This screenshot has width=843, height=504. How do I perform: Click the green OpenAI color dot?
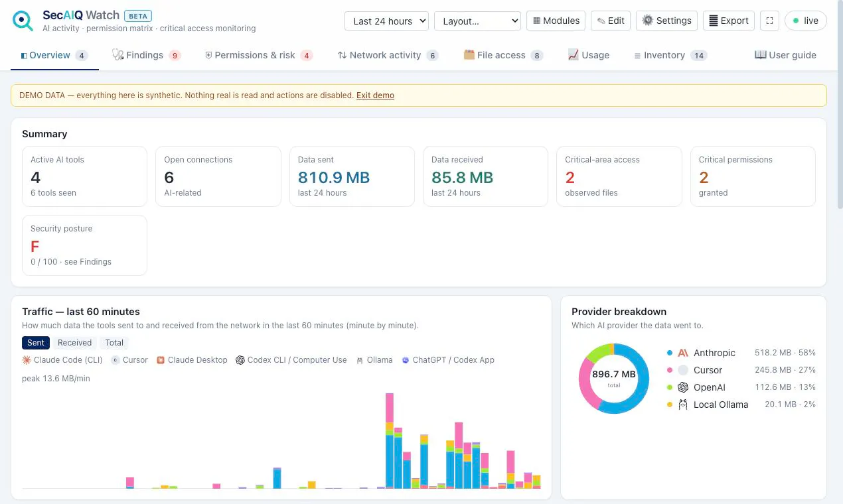(670, 387)
